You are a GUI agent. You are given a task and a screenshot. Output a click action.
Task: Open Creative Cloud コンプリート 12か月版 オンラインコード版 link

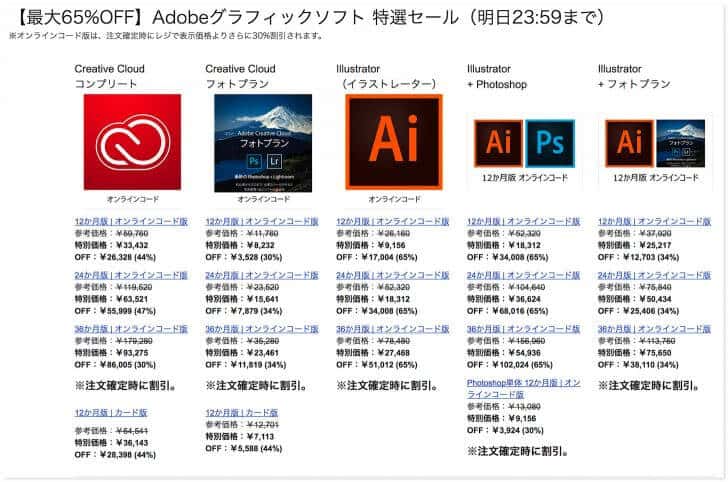pyautogui.click(x=131, y=221)
